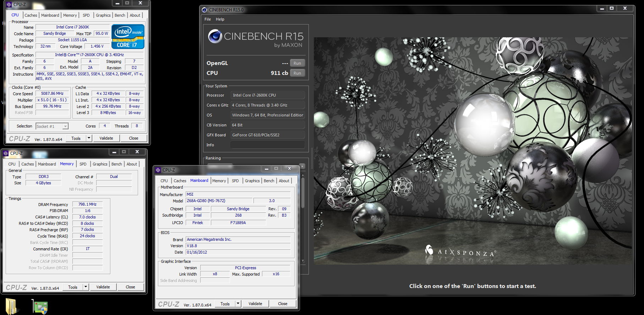Click the BIOS Version V18.8 field
Viewport: 644px width, 315px height.
click(x=238, y=246)
